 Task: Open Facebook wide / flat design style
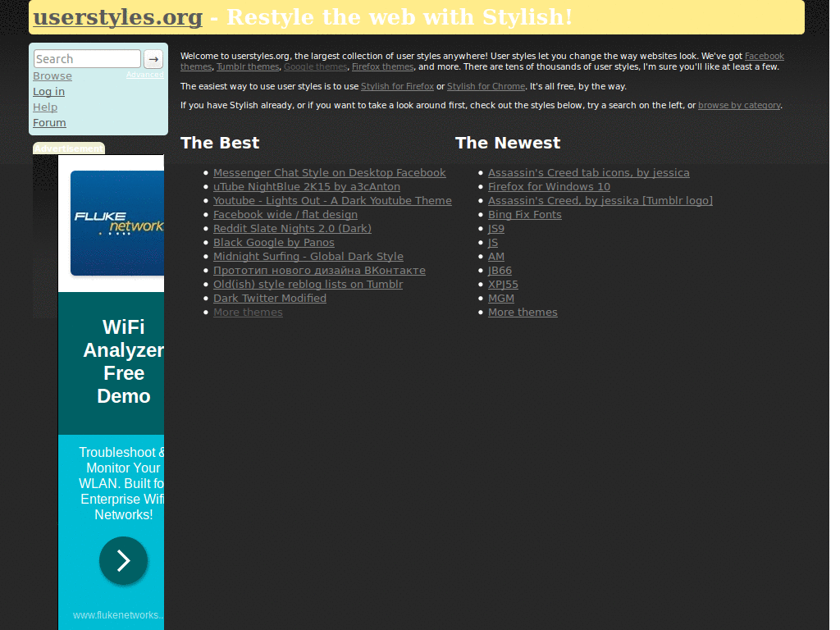click(x=285, y=215)
